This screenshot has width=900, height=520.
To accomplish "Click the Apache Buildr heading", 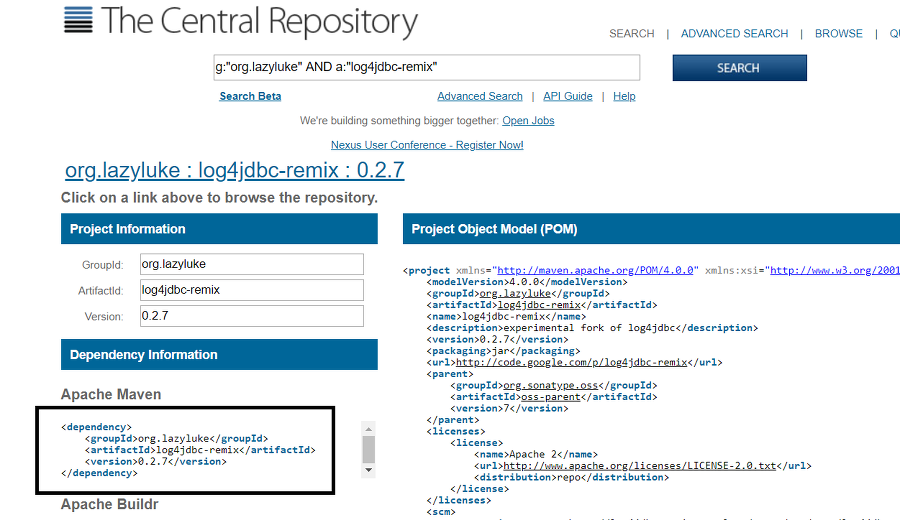I will click(110, 504).
